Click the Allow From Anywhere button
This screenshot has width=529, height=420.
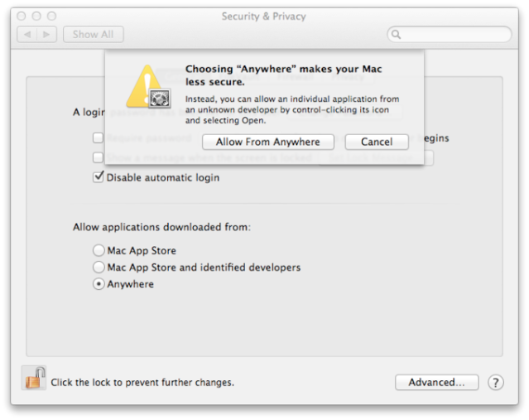(268, 142)
